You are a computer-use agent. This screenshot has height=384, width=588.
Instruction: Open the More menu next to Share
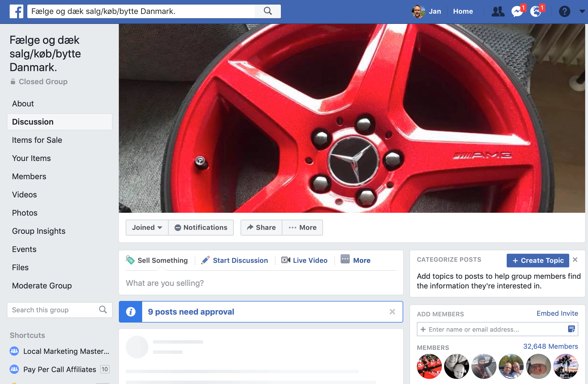point(303,228)
